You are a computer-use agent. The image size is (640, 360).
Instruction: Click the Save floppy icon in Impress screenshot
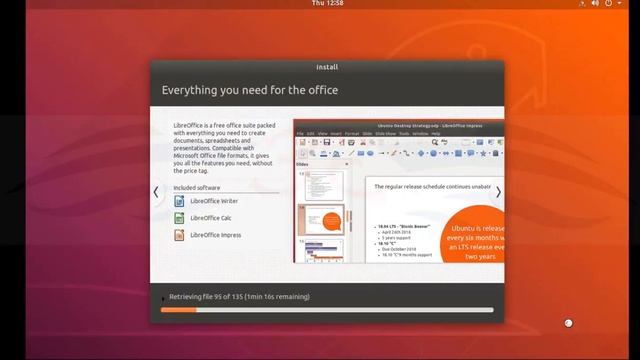(327, 142)
